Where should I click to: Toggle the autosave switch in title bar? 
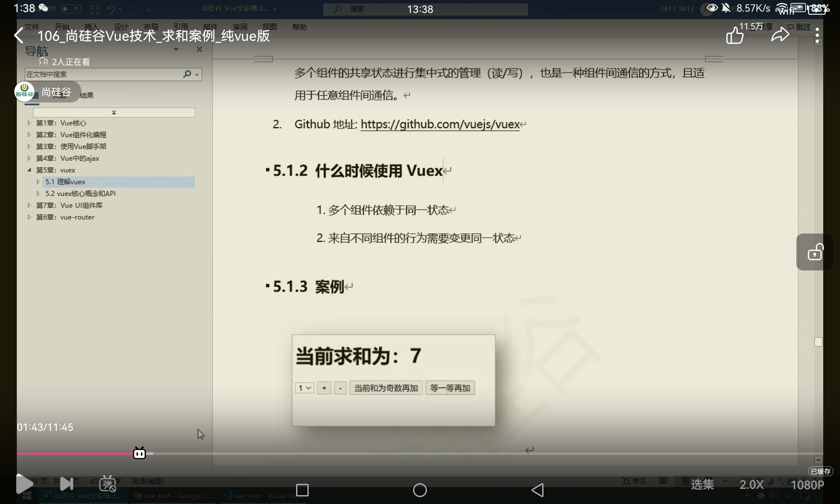71,9
